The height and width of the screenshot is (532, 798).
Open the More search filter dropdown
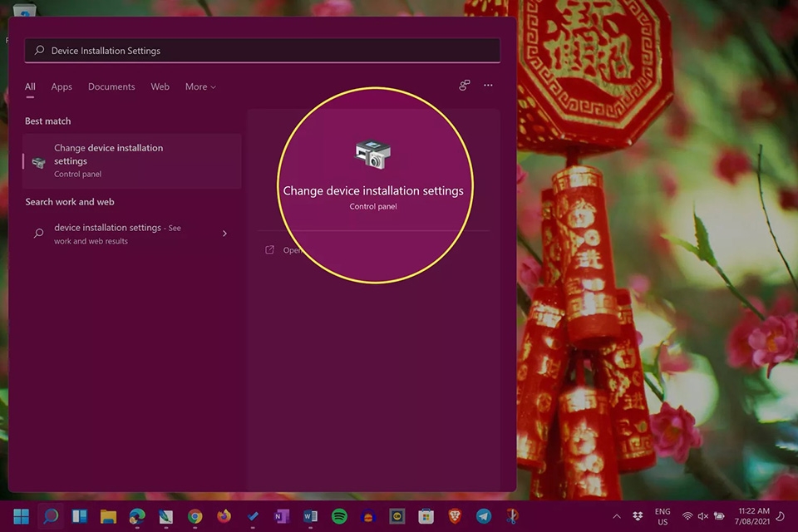click(x=199, y=86)
